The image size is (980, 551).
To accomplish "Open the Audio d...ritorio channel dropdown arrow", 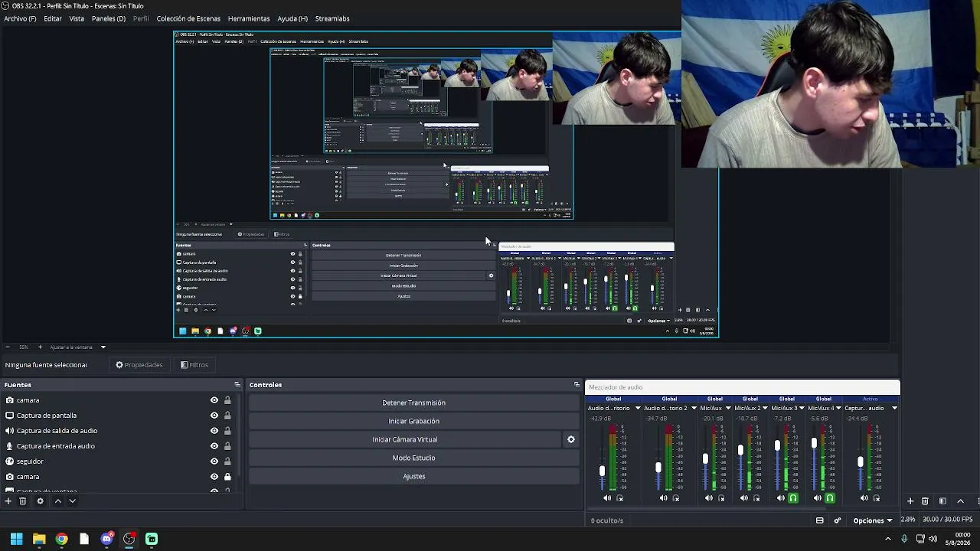I will click(637, 409).
